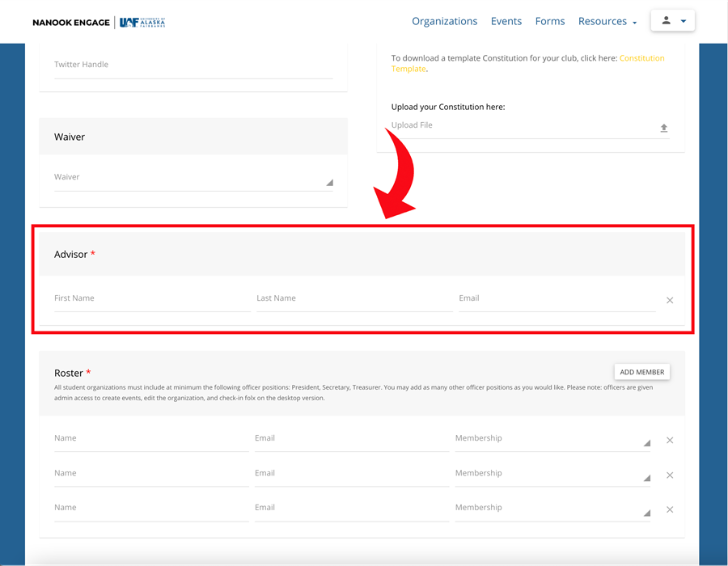Open first roster row Membership dropdown

(x=552, y=439)
